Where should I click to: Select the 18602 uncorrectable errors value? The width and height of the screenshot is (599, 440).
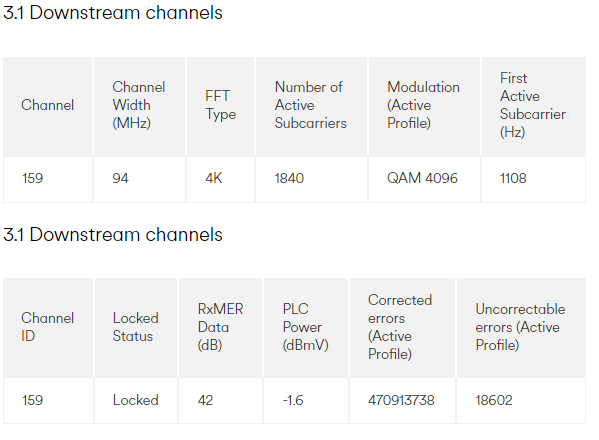pyautogui.click(x=494, y=400)
